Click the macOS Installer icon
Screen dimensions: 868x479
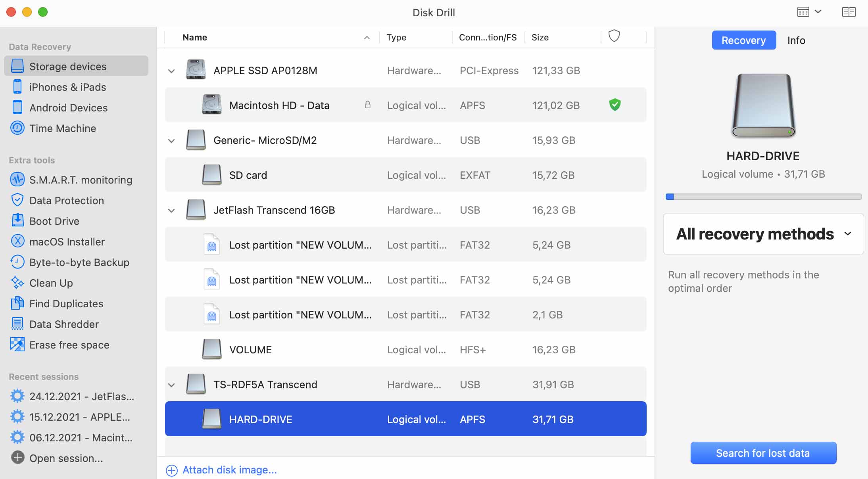click(17, 241)
